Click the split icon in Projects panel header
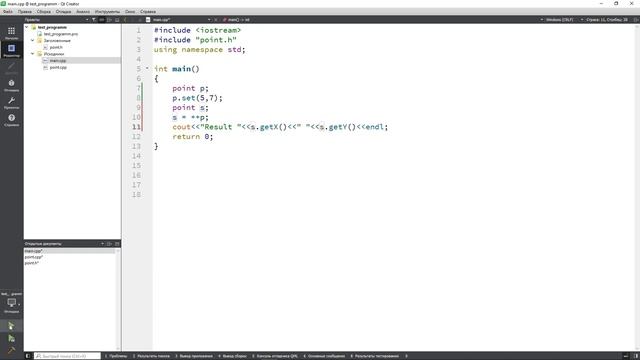640x360 pixels. [x=109, y=20]
